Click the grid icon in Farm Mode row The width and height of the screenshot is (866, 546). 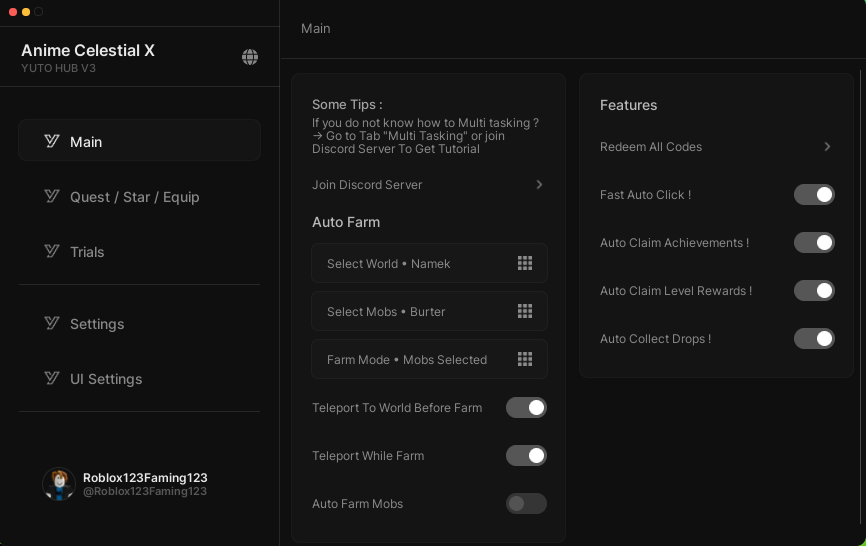pyautogui.click(x=525, y=359)
